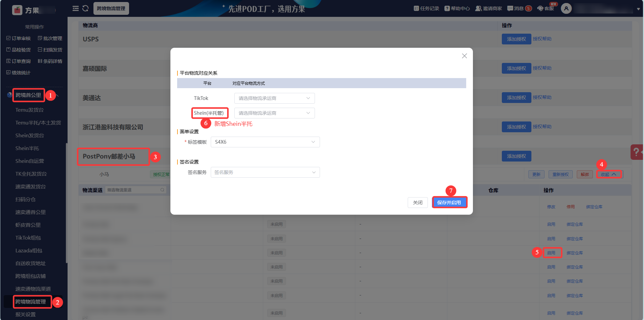This screenshot has height=320, width=644.
Task: Click the 方果 logo icon
Action: tap(17, 10)
